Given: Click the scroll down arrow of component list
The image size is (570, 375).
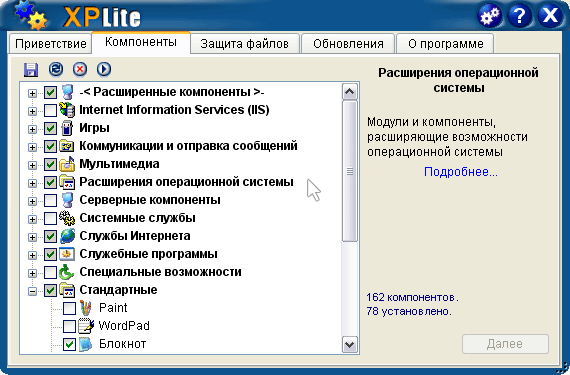Looking at the screenshot, I should (x=349, y=344).
